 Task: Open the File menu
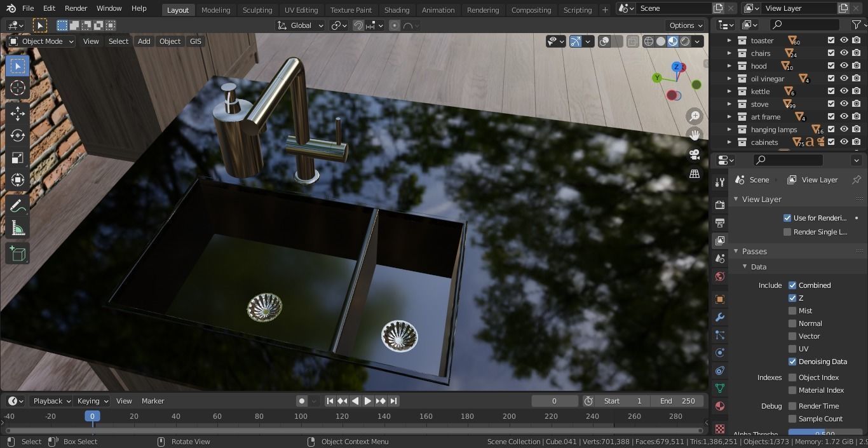[28, 9]
